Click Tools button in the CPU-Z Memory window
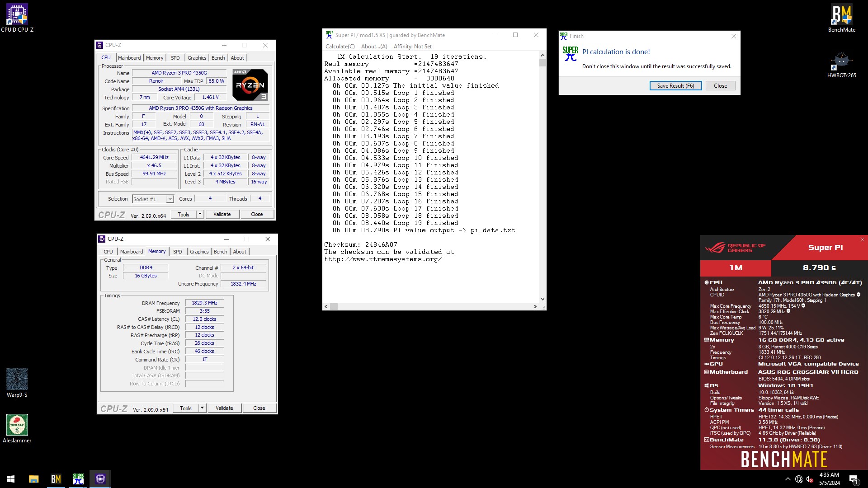The image size is (868, 488). pos(186,408)
